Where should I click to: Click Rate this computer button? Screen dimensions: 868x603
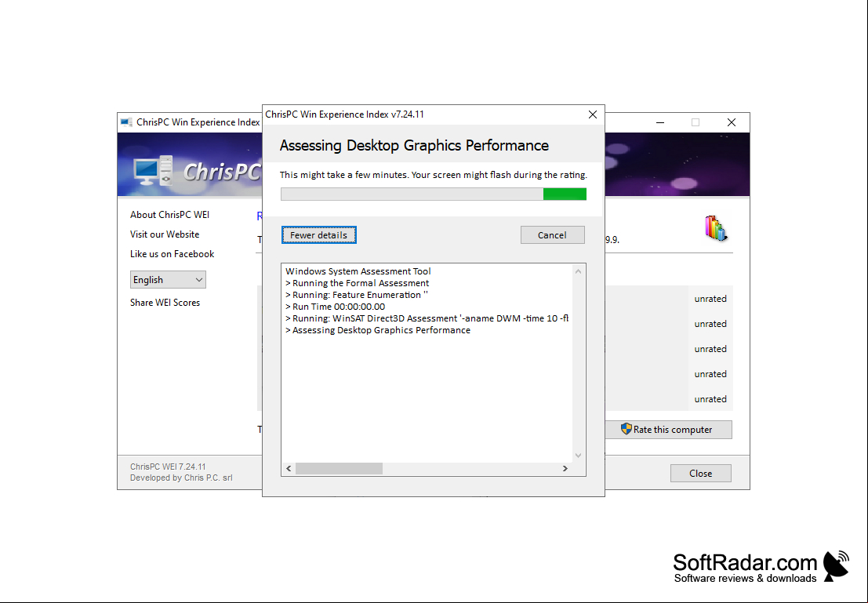668,430
